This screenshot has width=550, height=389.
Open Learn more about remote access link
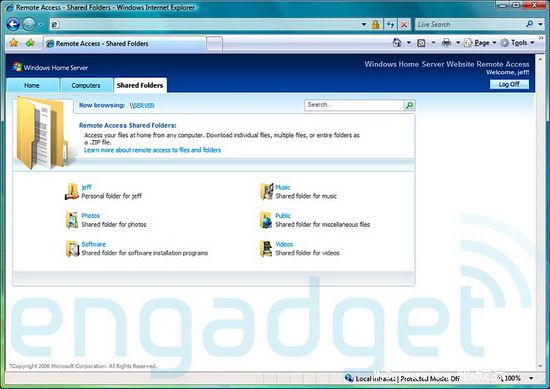(x=152, y=150)
